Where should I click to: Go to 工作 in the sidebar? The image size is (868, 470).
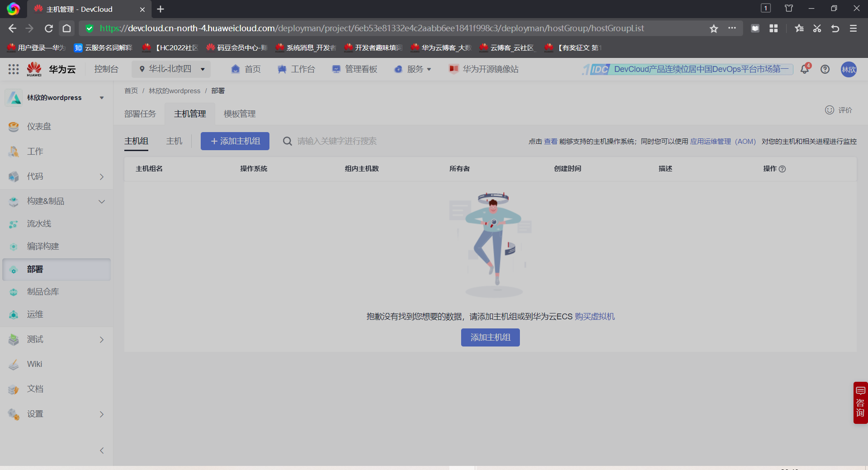tap(57, 152)
